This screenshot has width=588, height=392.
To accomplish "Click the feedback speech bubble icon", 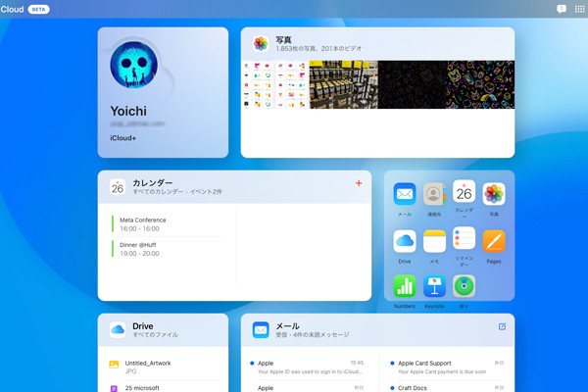I will click(562, 9).
